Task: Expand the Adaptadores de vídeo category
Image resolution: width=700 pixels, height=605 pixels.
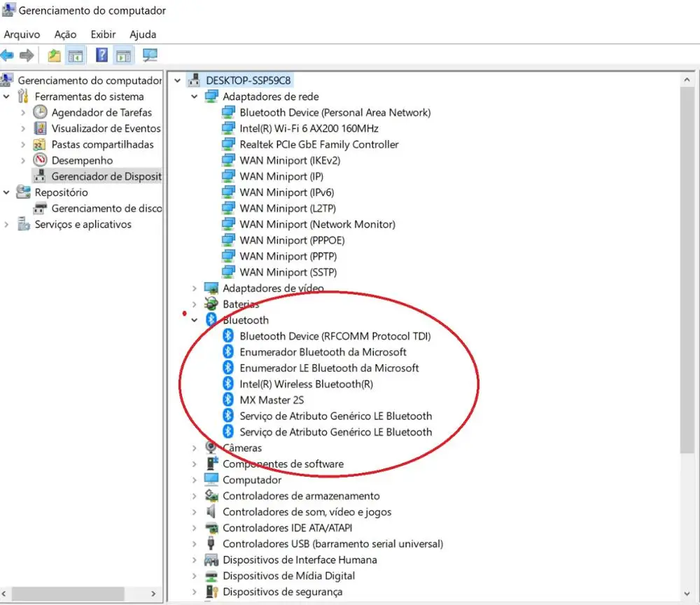Action: tap(194, 288)
